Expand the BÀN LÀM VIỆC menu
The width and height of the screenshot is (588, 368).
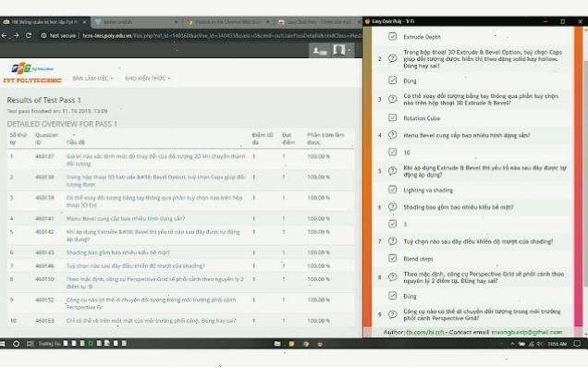92,78
